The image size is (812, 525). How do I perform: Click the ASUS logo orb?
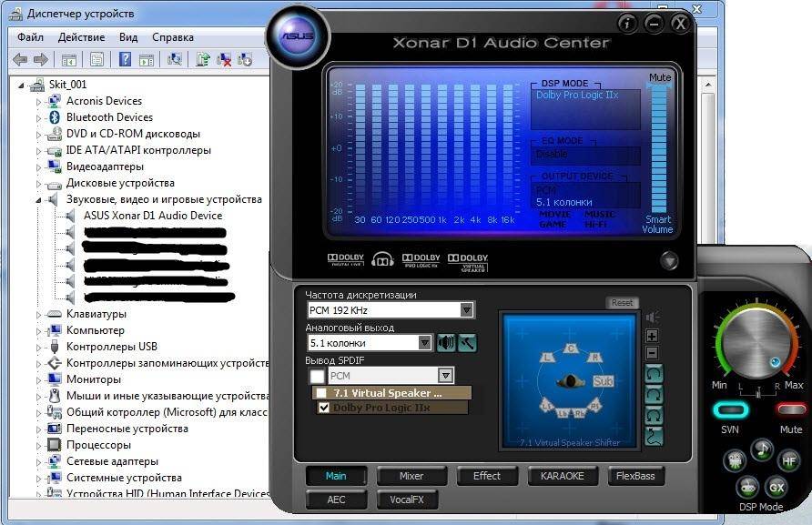tap(298, 37)
